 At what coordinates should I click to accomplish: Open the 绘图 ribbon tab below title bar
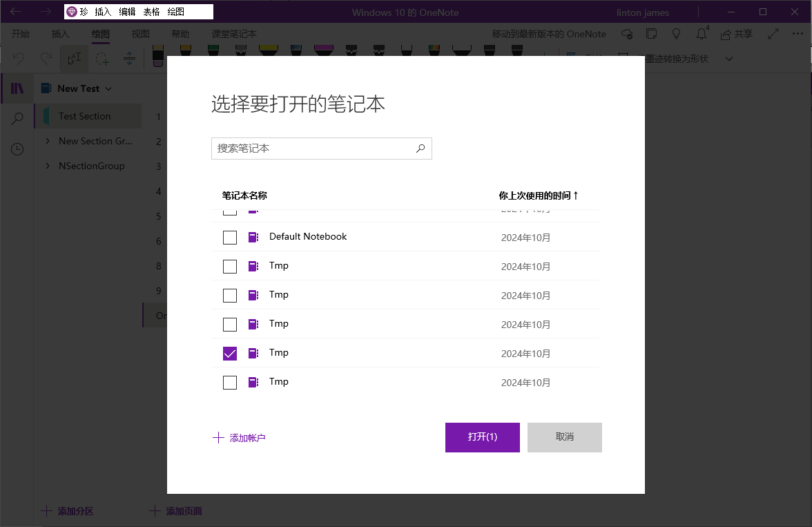point(101,34)
